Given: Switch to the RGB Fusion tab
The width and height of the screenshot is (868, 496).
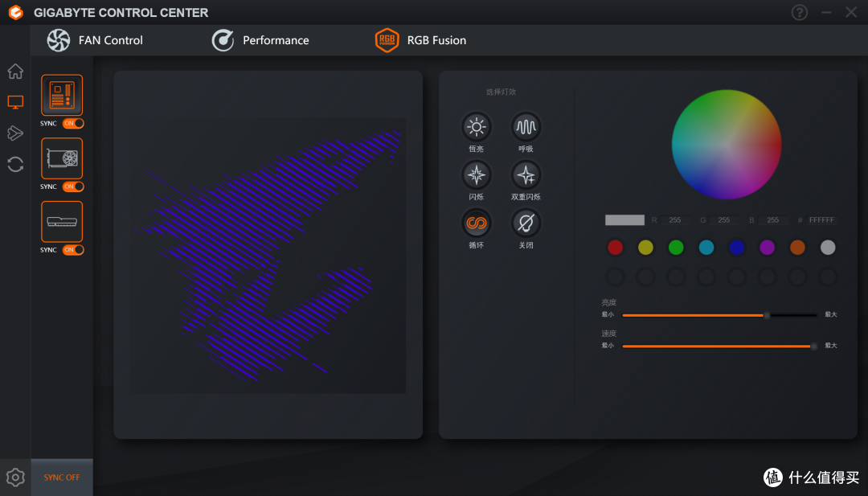Looking at the screenshot, I should click(x=420, y=40).
